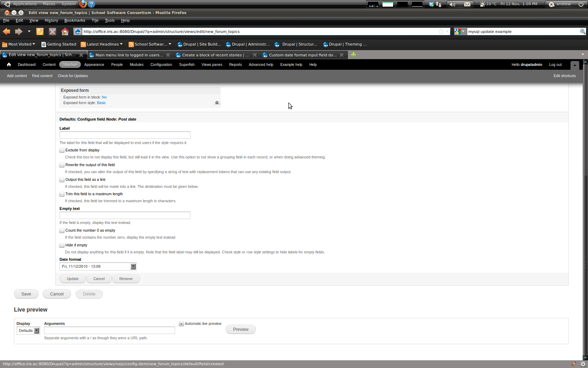Screen dimensions: 588x368
Task: Open the Dropbox system tray icon
Action: pos(431,4)
